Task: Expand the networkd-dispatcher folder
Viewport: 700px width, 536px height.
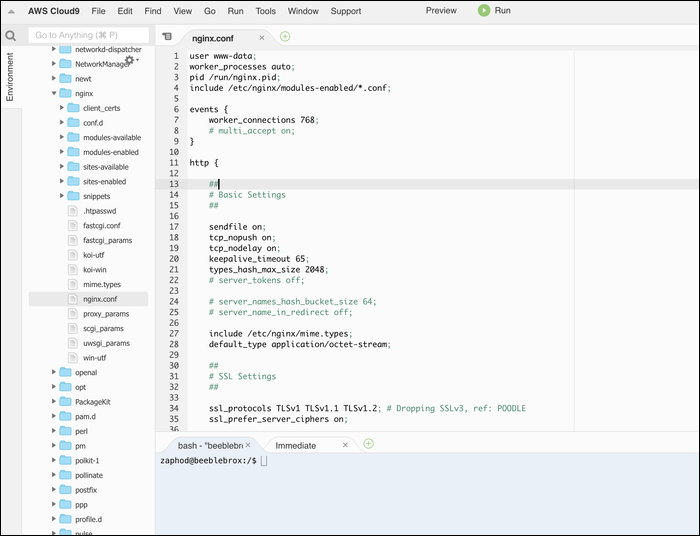Action: (x=54, y=49)
